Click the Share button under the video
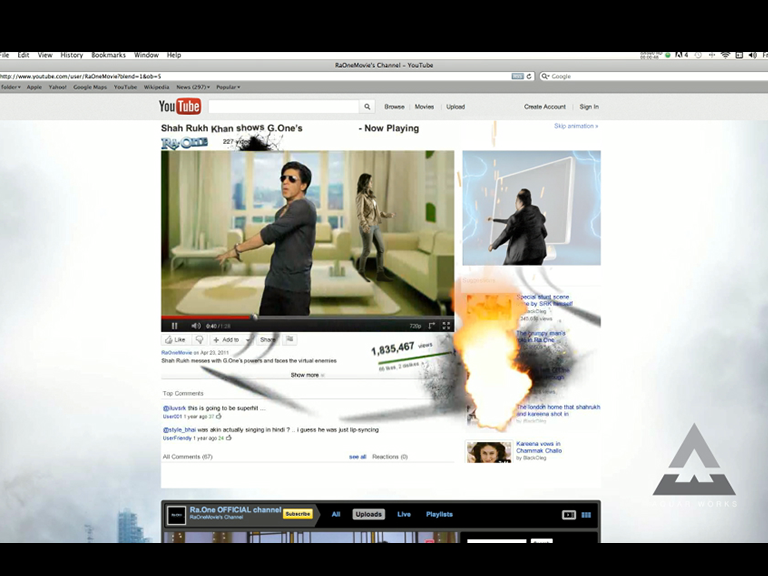The height and width of the screenshot is (576, 768). point(267,339)
